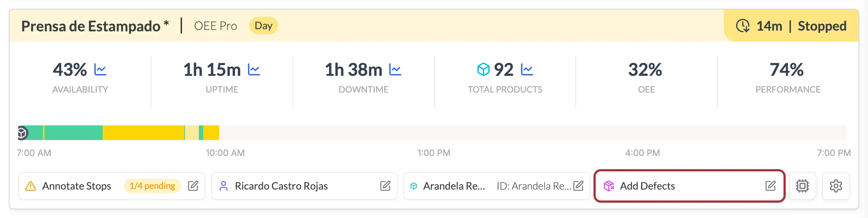The width and height of the screenshot is (868, 218).
Task: Click the Ricardo Castro Rojas name
Action: [x=281, y=186]
